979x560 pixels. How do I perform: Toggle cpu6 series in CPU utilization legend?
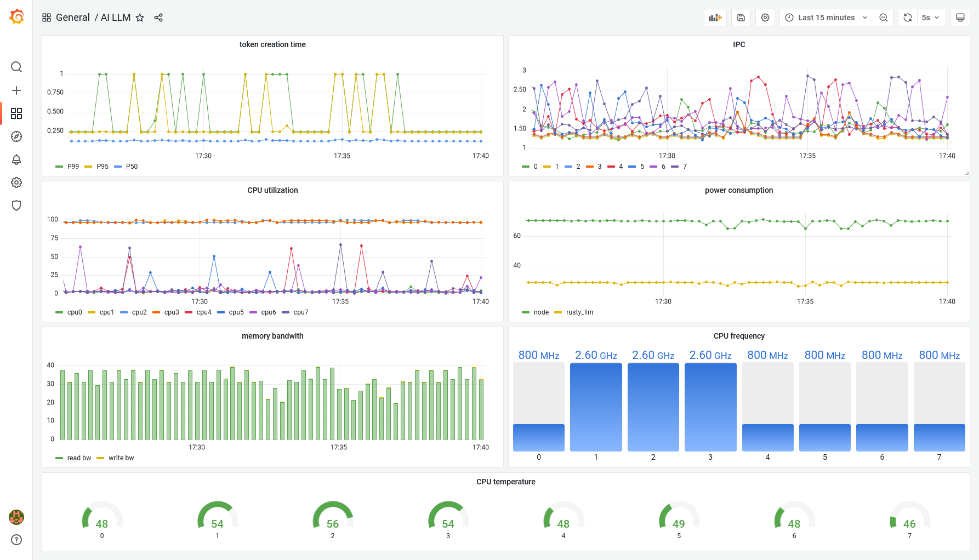point(269,312)
